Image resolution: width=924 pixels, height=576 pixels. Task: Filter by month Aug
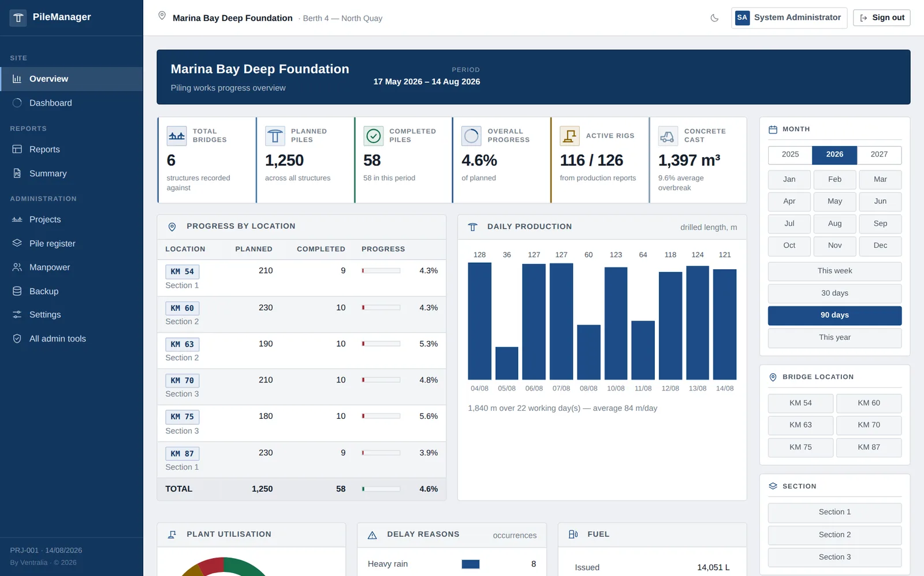point(834,224)
